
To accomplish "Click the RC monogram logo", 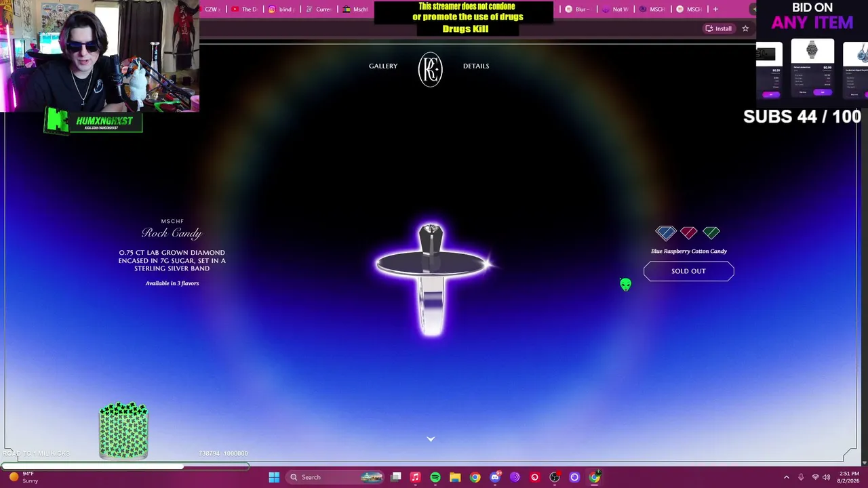I will coord(431,68).
